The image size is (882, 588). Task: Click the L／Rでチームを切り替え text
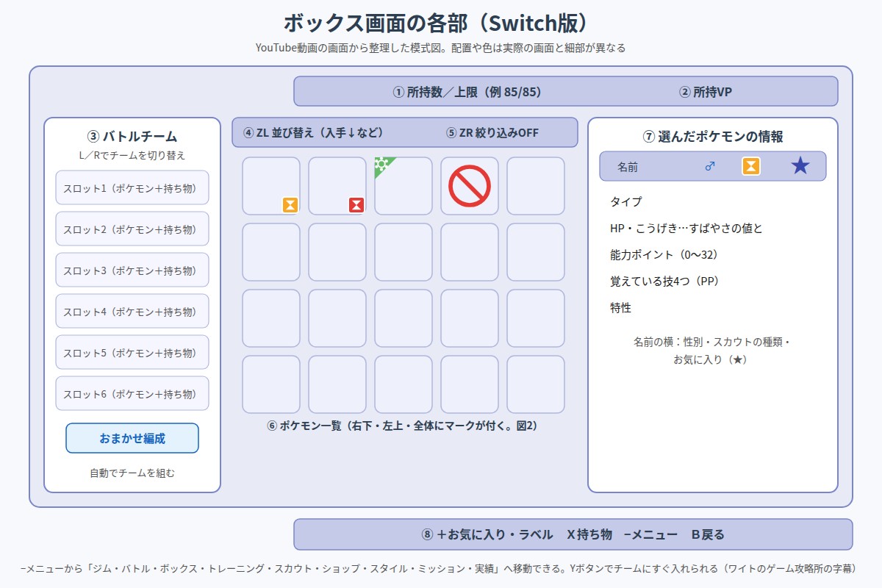(132, 155)
